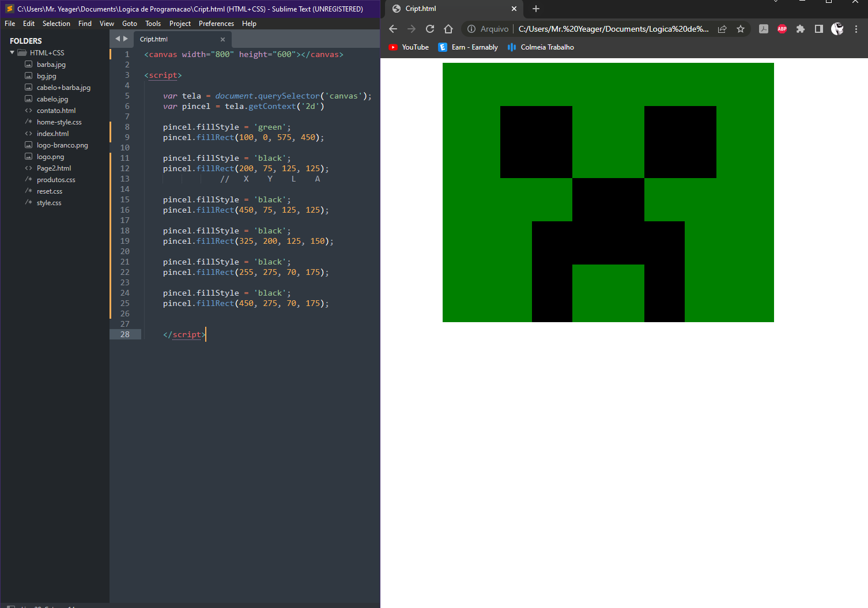The width and height of the screenshot is (868, 608).
Task: Open the Tools menu
Action: pos(153,24)
